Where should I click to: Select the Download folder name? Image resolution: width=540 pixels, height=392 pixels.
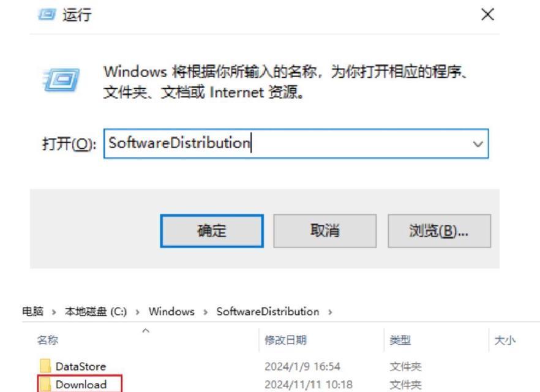81,385
